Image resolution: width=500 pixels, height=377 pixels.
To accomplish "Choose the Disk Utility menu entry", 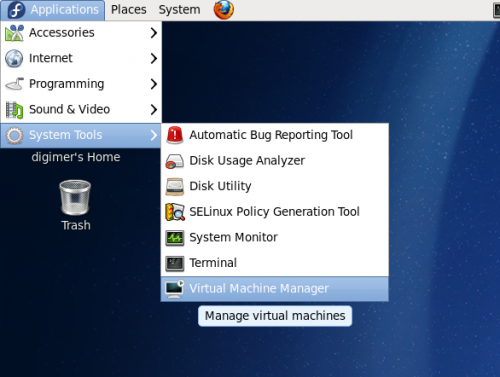I will coord(275,186).
